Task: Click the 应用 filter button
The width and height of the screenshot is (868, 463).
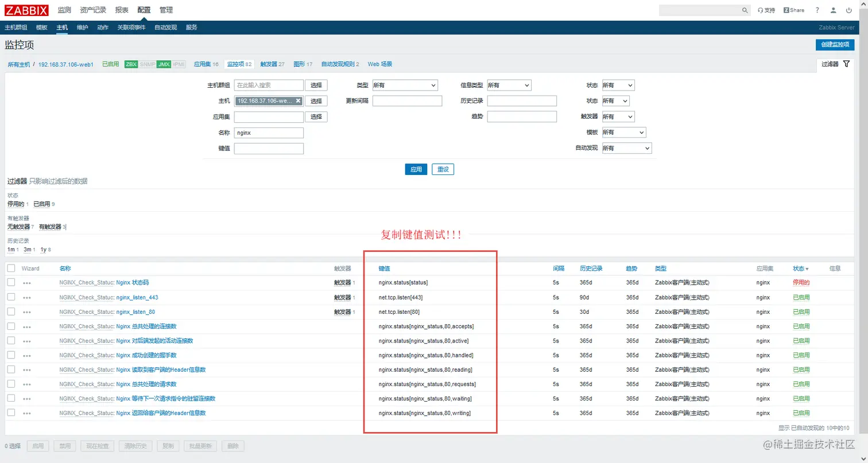Action: [416, 170]
